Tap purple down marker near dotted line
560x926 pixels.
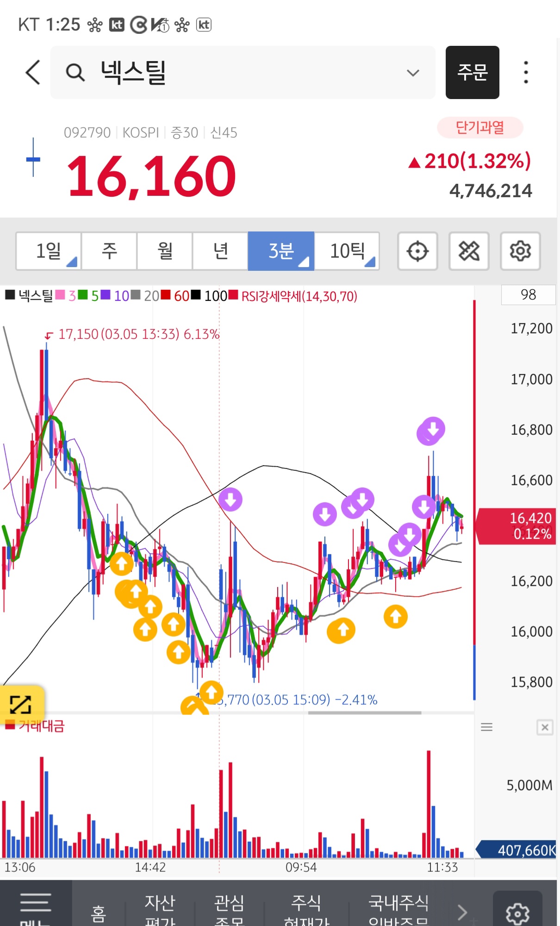click(230, 500)
